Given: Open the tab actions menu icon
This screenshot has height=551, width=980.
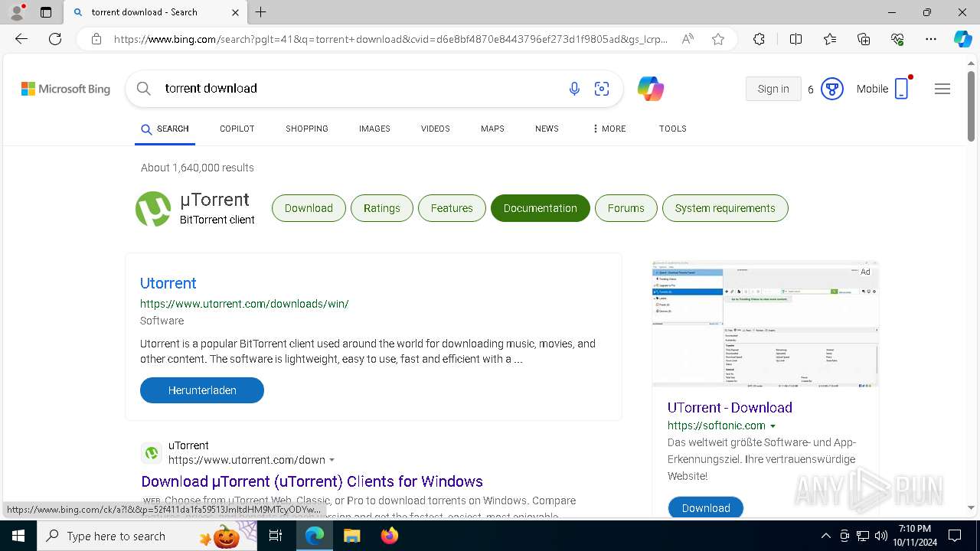Looking at the screenshot, I should pos(46,12).
